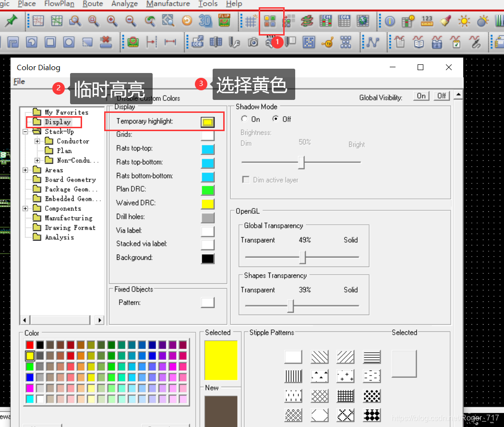The image size is (504, 427).
Task: Expand the Components tree node
Action: pyautogui.click(x=25, y=208)
